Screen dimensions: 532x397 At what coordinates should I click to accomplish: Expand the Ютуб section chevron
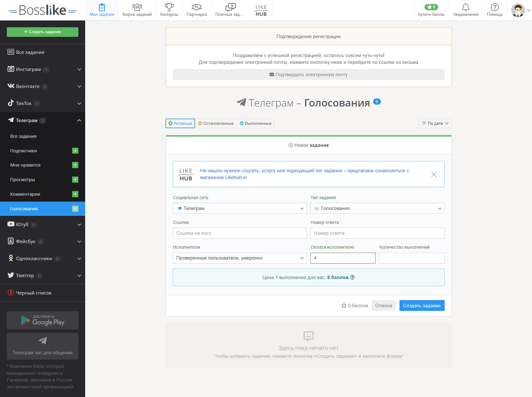pyautogui.click(x=79, y=225)
